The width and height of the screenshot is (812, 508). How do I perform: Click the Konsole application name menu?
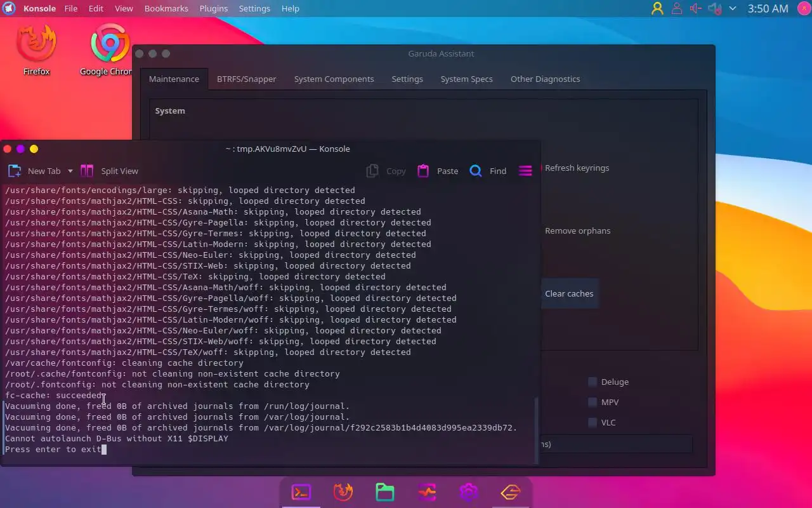(x=39, y=8)
